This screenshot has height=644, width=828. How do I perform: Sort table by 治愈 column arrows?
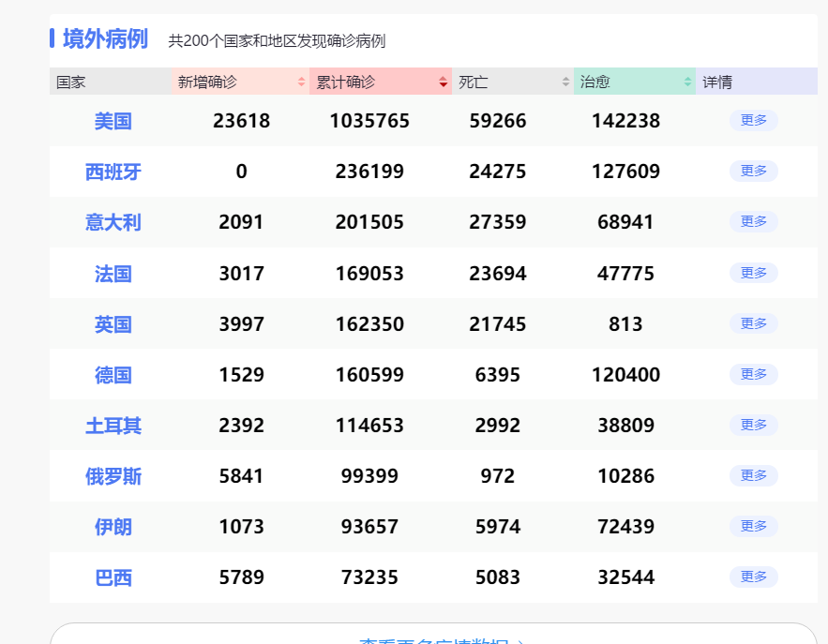(687, 82)
